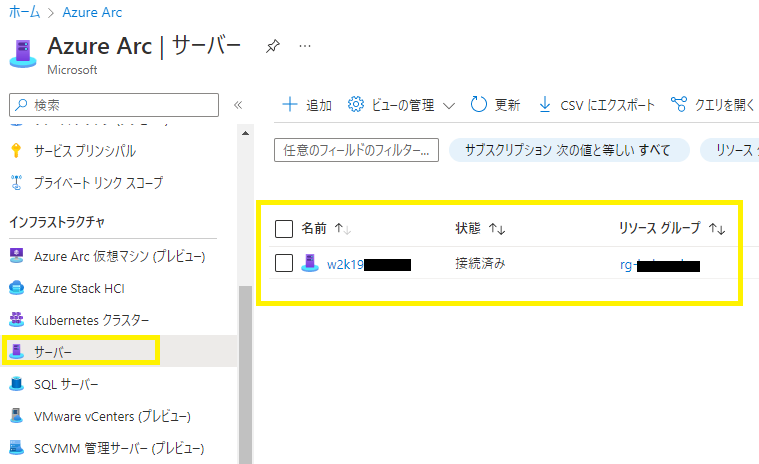Screen dimensions: 759x464
Task: Sort by 状態 column arrows
Action: click(x=497, y=228)
